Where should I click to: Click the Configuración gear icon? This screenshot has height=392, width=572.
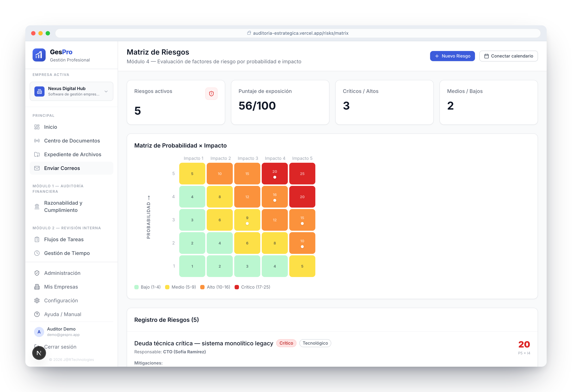pos(37,301)
